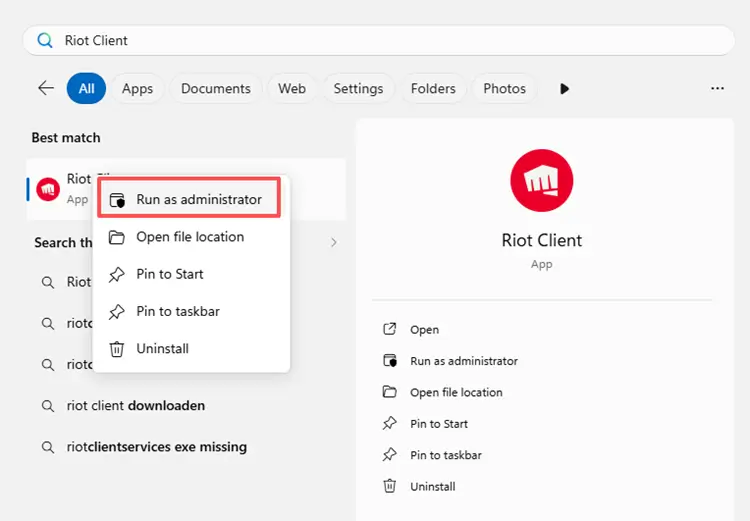
Task: Click Pin to taskbar in details pane
Action: click(x=446, y=455)
